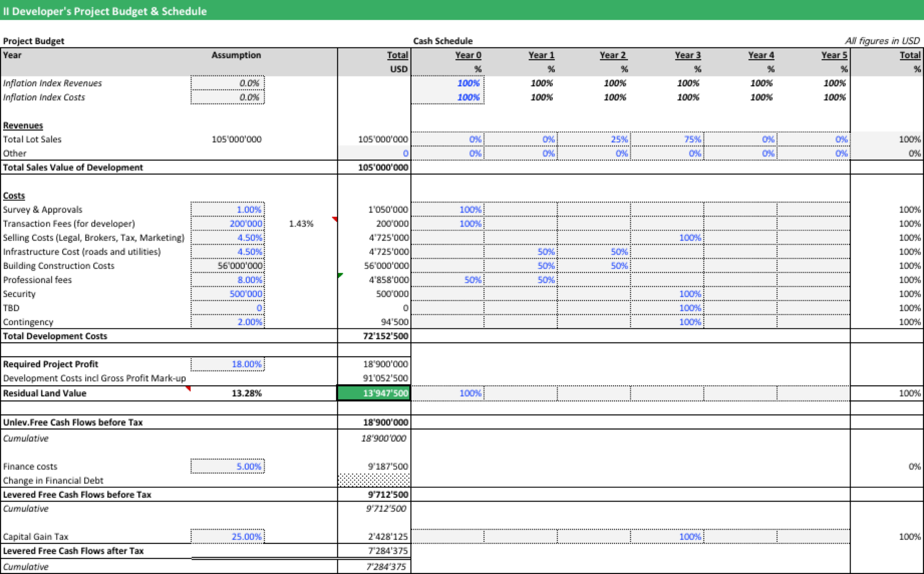Click the Developer's Project Budget & Schedule title
The height and width of the screenshot is (574, 924).
pyautogui.click(x=105, y=11)
